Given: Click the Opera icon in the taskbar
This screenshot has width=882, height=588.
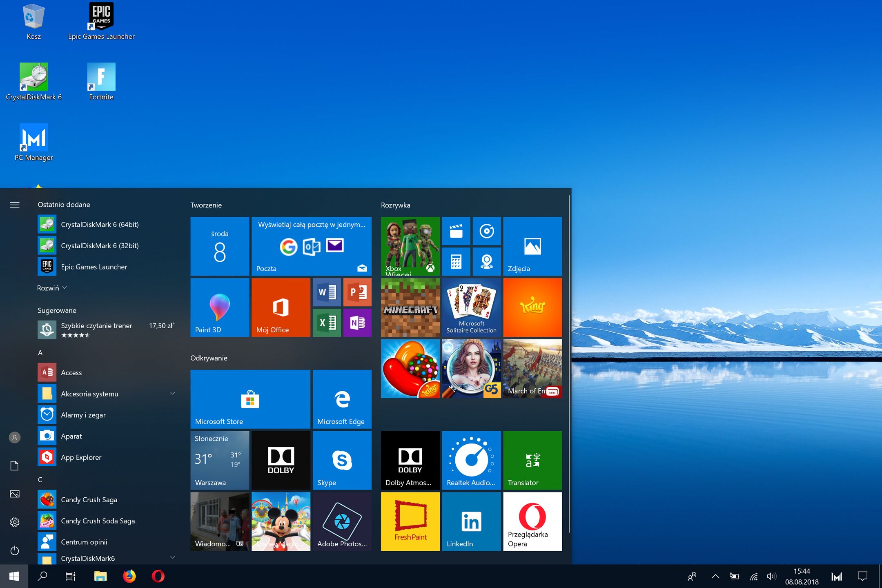Looking at the screenshot, I should coord(158,576).
